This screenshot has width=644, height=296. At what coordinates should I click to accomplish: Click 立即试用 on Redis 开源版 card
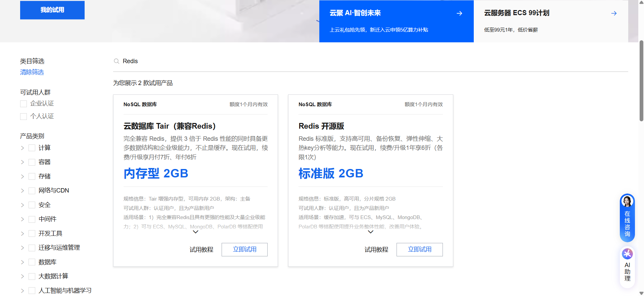tap(420, 250)
